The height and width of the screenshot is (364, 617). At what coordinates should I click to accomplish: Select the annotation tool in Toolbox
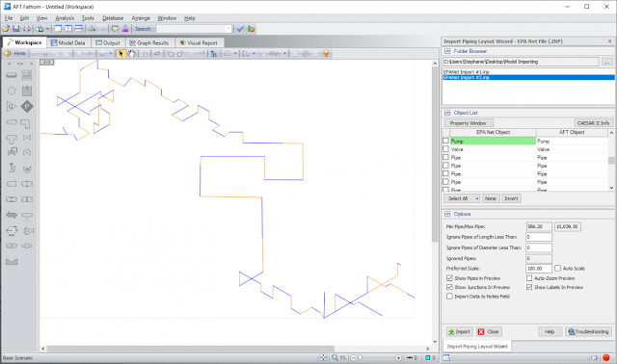(27, 75)
